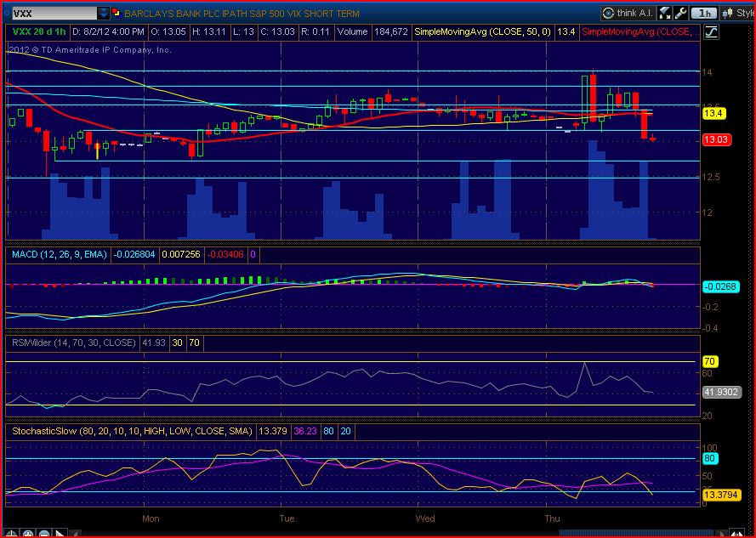Click the curve scale icon at the header's right end
The width and height of the screenshot is (756, 538).
tap(711, 32)
